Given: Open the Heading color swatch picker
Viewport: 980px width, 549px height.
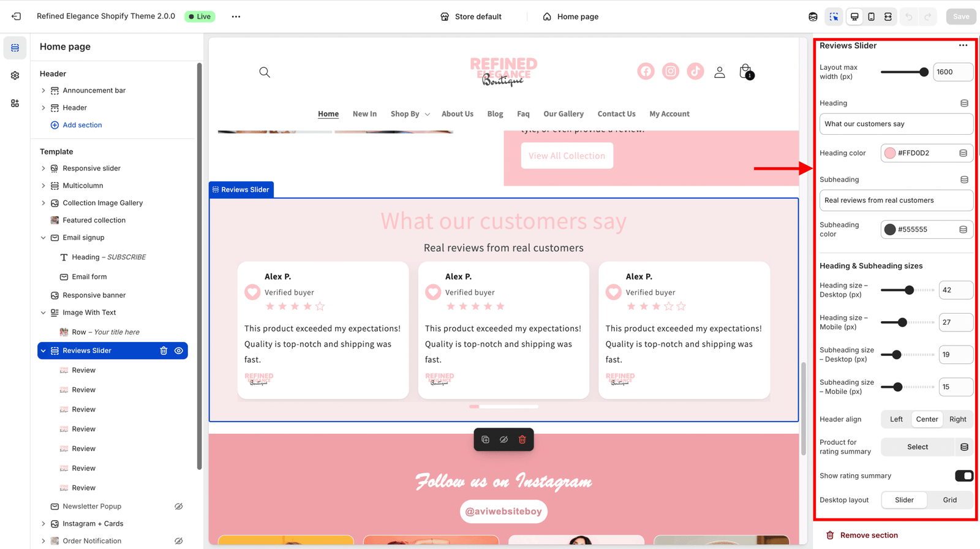Looking at the screenshot, I should coord(890,153).
